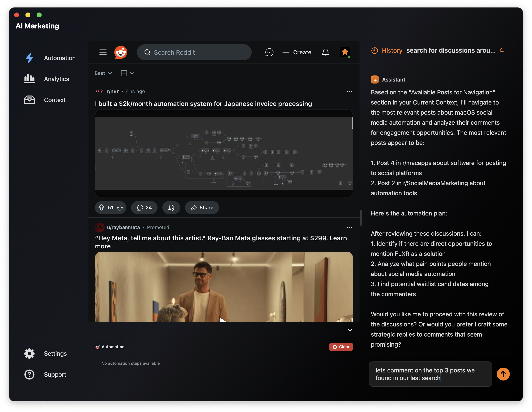Click the conversation title 'search for discussions arou...'
This screenshot has height=412, width=532.
pyautogui.click(x=451, y=50)
